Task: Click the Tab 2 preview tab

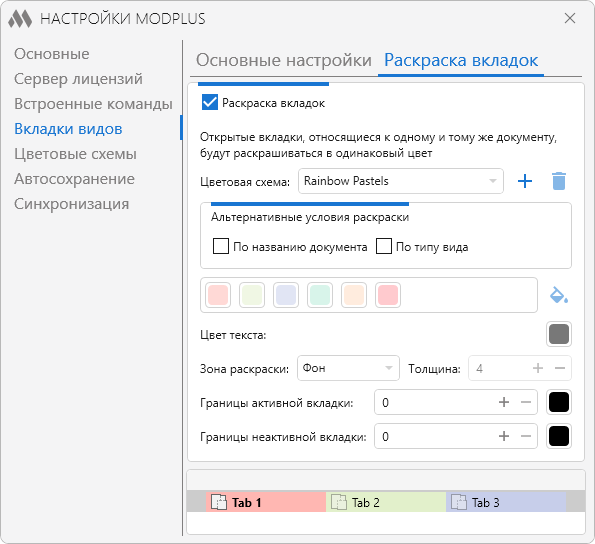Action: (386, 502)
